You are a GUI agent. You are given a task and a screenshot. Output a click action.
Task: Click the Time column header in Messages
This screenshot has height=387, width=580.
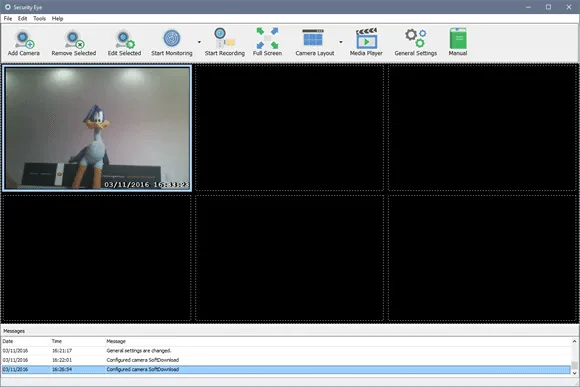point(57,341)
